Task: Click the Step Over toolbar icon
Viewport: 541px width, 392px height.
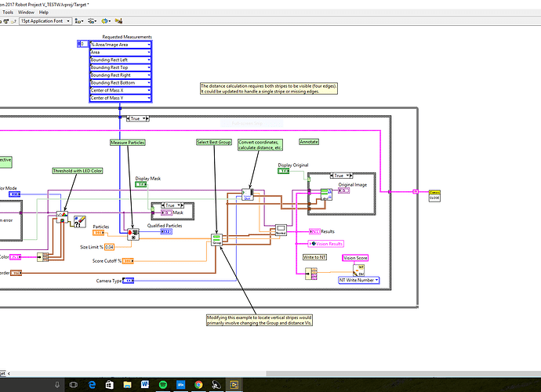Action: pyautogui.click(x=5, y=21)
